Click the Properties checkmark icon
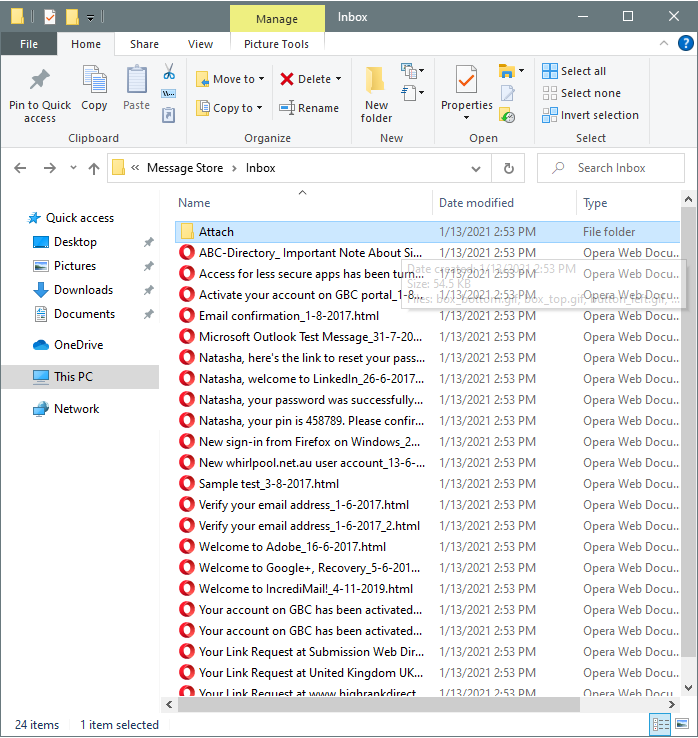The width and height of the screenshot is (698, 738). 466,79
